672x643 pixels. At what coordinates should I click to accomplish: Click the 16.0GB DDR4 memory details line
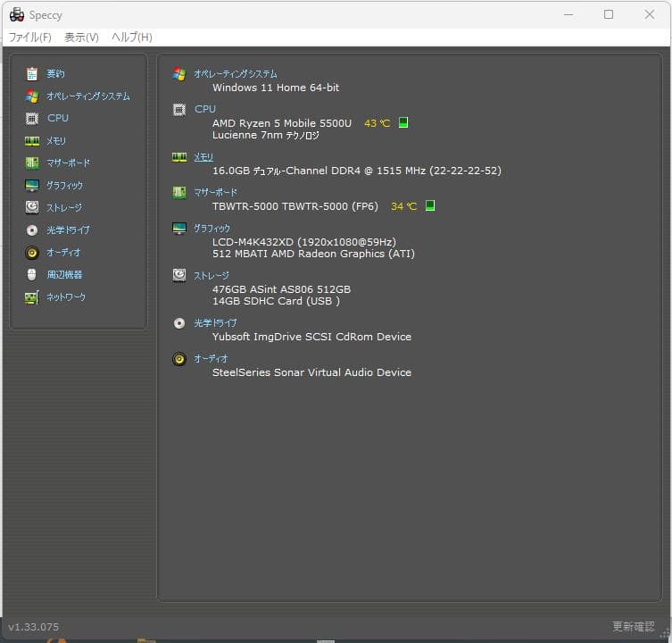[x=357, y=171]
